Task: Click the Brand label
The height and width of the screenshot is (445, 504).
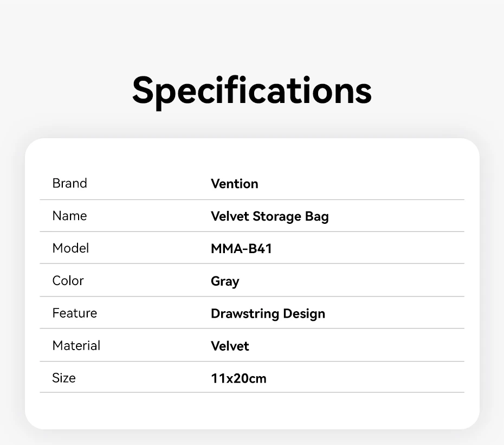Action: pyautogui.click(x=69, y=183)
